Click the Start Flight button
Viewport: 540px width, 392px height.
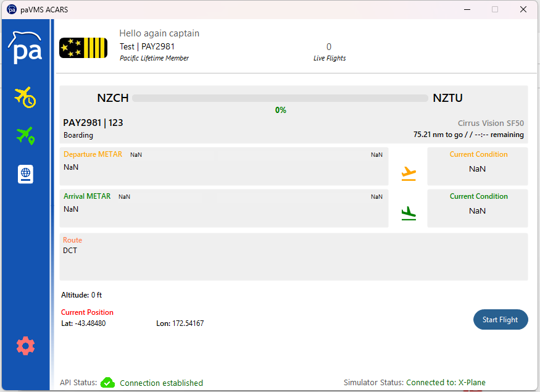tap(501, 320)
